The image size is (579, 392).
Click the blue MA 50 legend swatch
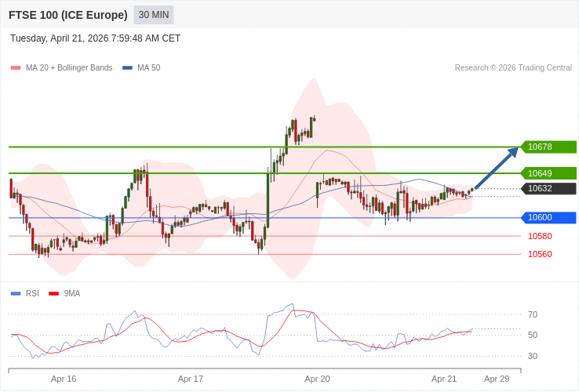tap(127, 68)
